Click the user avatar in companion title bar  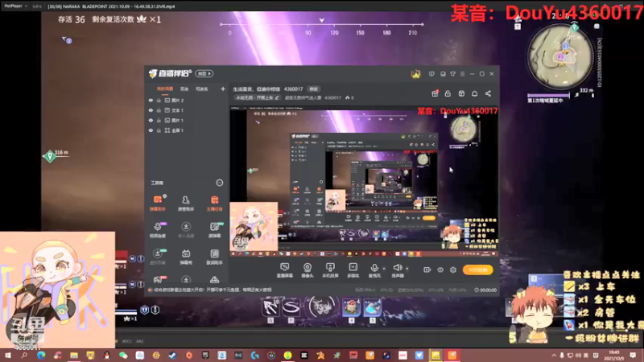(415, 74)
